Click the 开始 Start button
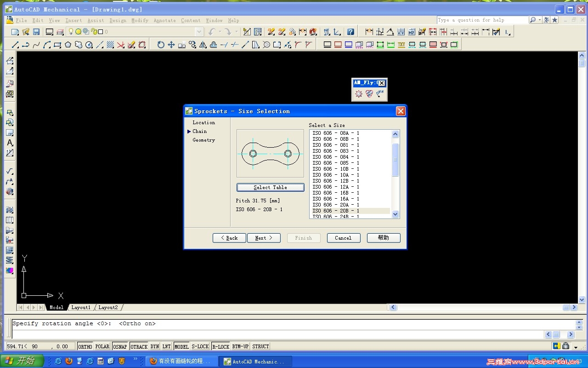 click(22, 361)
